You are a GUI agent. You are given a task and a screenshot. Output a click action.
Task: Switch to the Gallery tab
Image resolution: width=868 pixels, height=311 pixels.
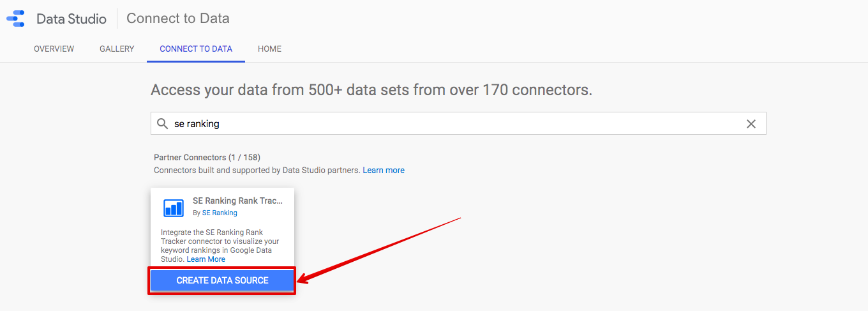tap(117, 49)
